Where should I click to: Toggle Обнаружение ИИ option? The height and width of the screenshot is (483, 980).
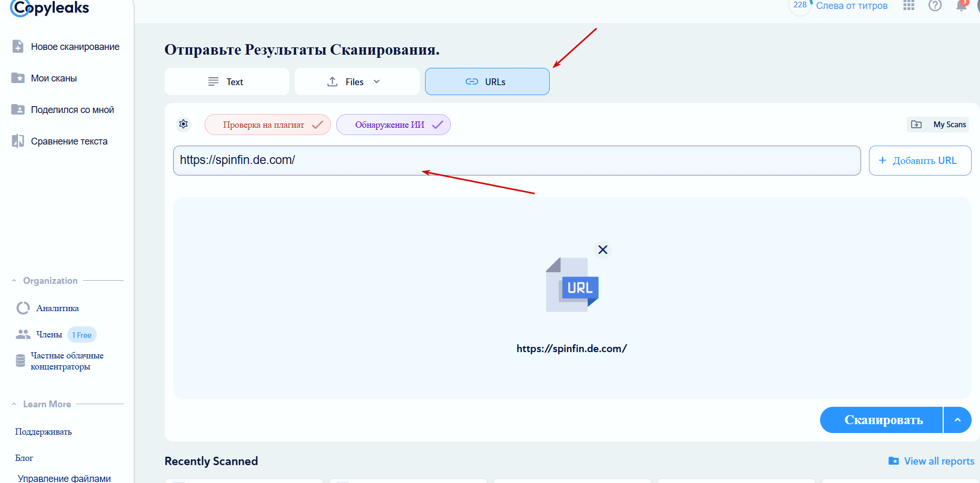click(393, 125)
